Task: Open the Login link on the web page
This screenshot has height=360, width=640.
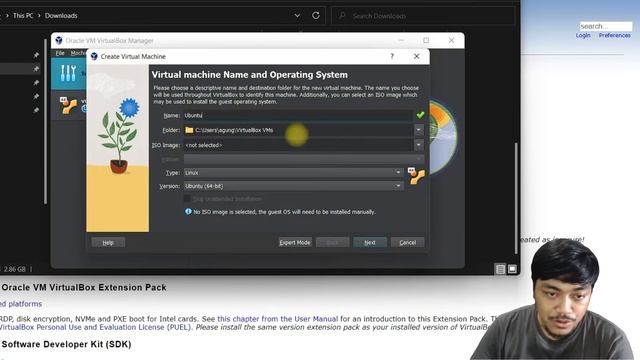Action: (x=583, y=36)
